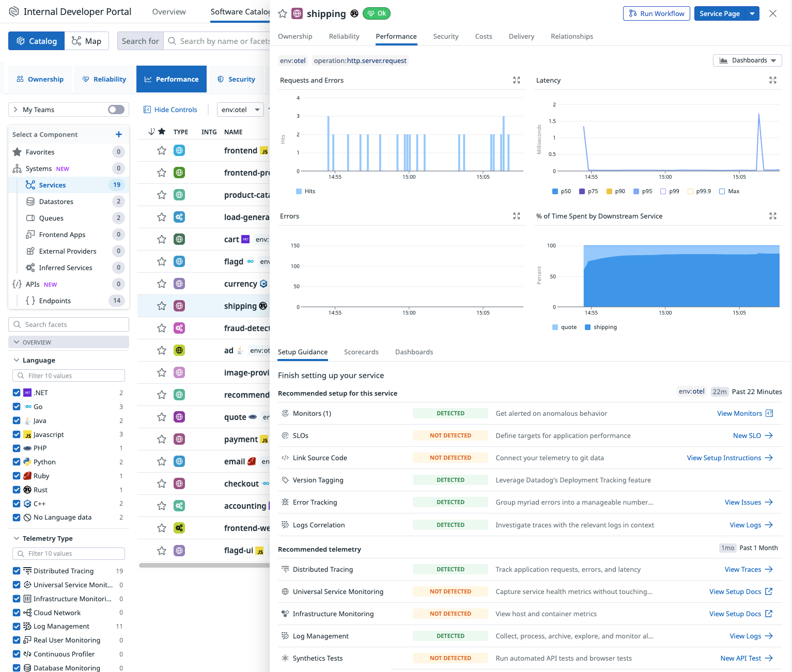Uncheck the Go language checkbox
The image size is (792, 672).
pyautogui.click(x=17, y=407)
